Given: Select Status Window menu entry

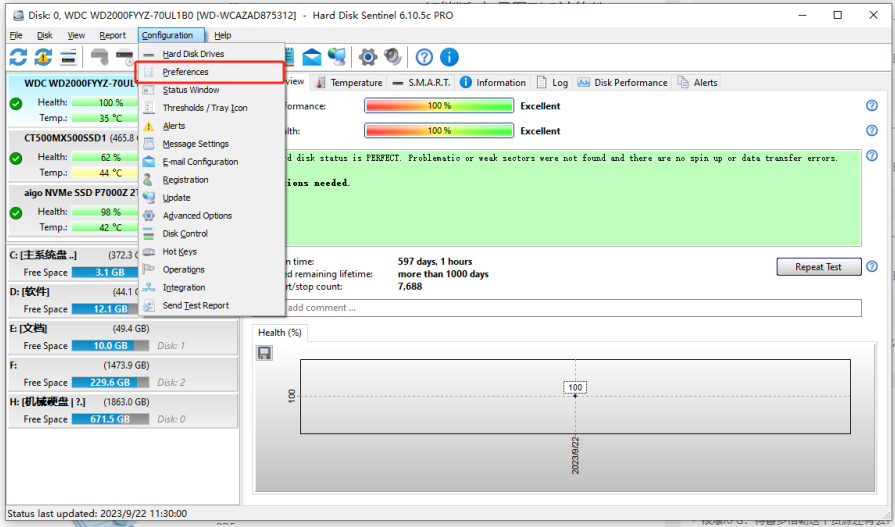Looking at the screenshot, I should tap(212, 90).
